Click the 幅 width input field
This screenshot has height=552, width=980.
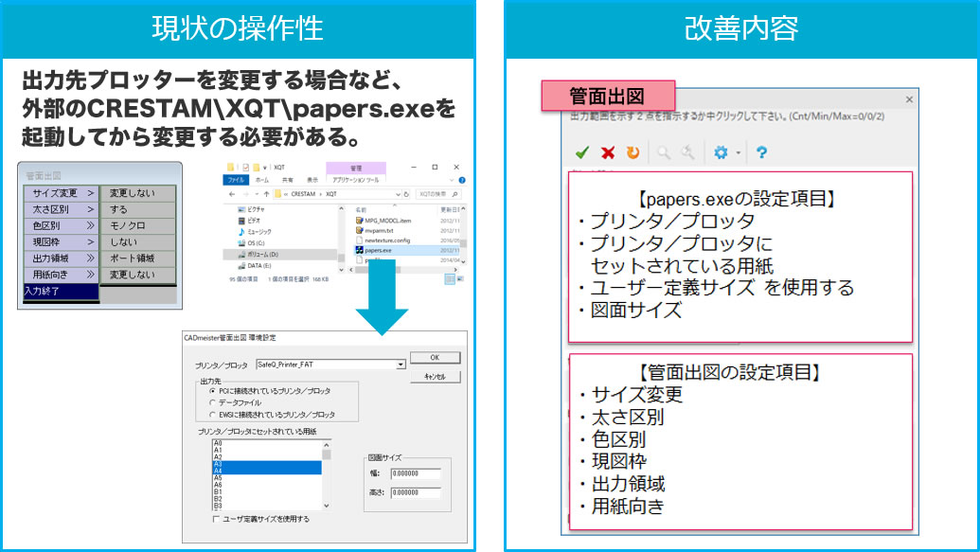[415, 474]
